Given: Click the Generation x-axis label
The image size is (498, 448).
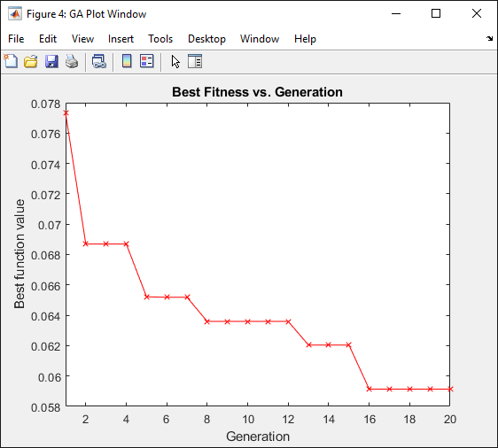Looking at the screenshot, I should click(258, 436).
